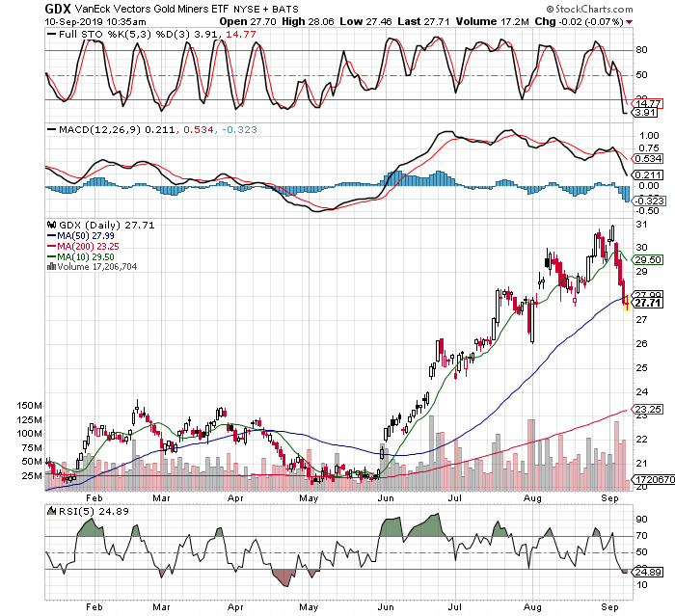Click the boxed 24.89 RSI axis label

(647, 573)
